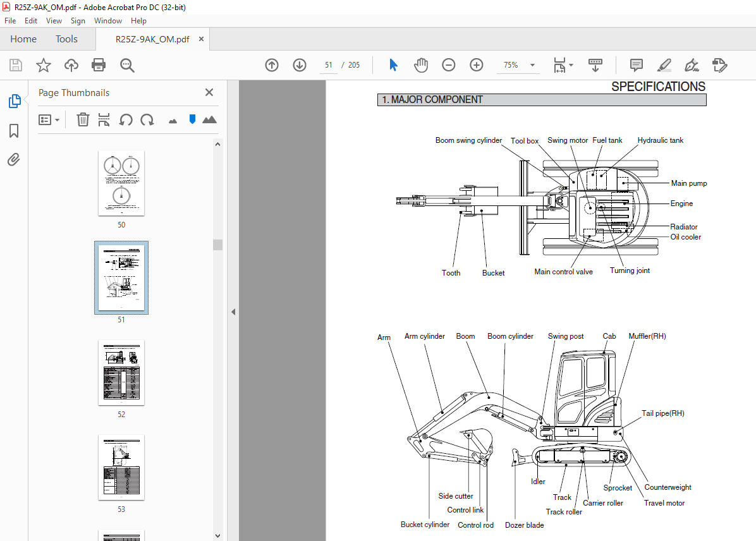The width and height of the screenshot is (756, 541).
Task: Open the find text magnifier tool
Action: 127,65
